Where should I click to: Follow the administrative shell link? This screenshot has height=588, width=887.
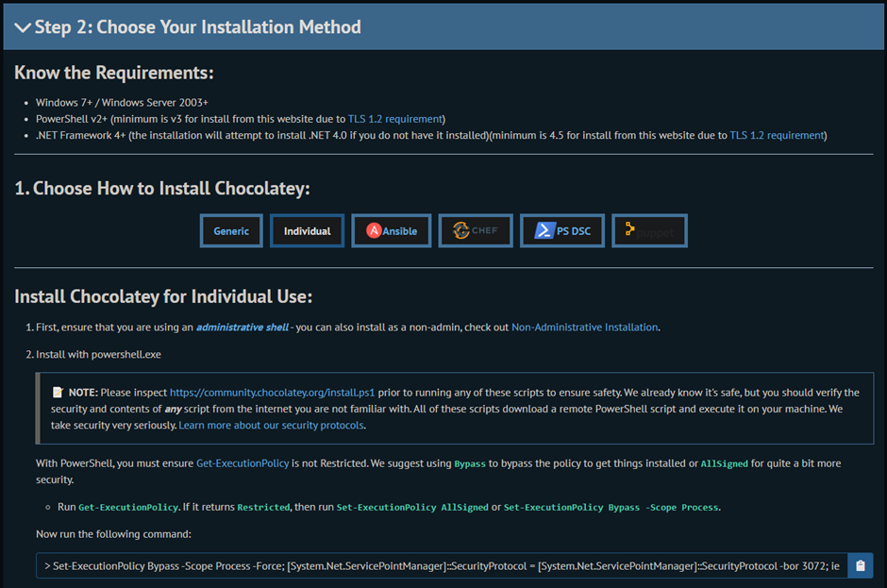(x=243, y=328)
